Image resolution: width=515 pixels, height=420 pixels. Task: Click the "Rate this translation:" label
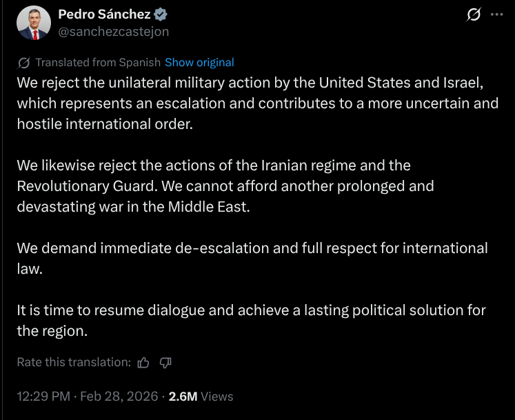pos(74,362)
